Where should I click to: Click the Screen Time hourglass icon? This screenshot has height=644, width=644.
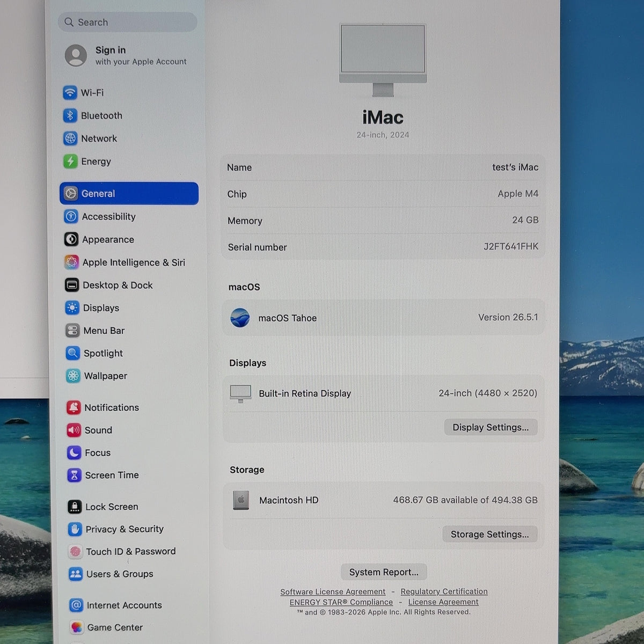click(74, 475)
